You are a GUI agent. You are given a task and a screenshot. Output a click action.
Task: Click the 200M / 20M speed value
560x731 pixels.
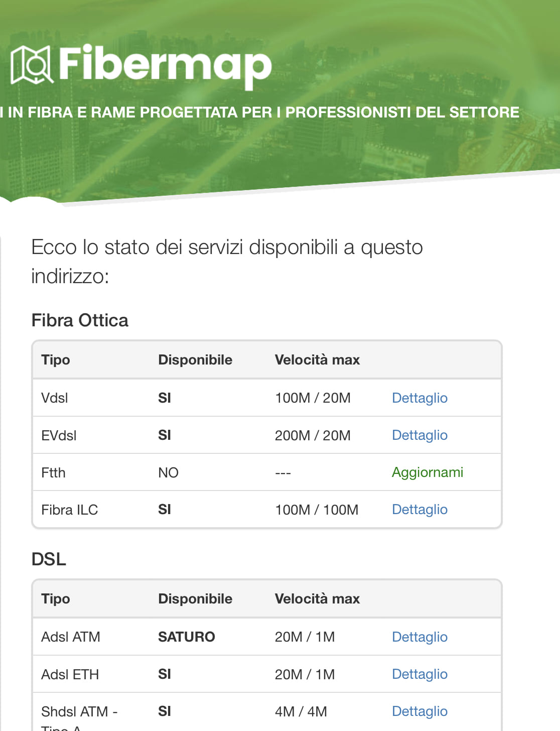tap(313, 436)
